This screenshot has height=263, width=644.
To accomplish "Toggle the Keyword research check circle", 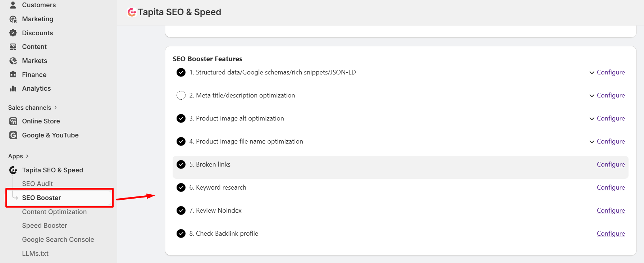I will (x=181, y=187).
